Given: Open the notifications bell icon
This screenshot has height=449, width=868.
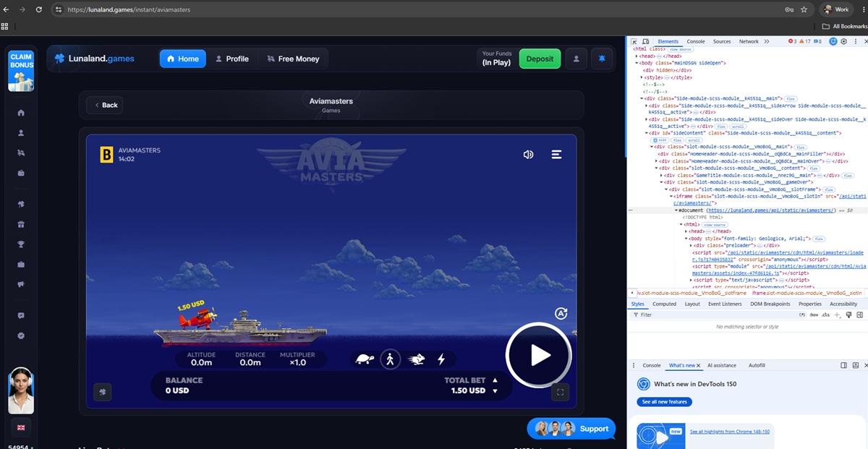Looking at the screenshot, I should pos(602,59).
